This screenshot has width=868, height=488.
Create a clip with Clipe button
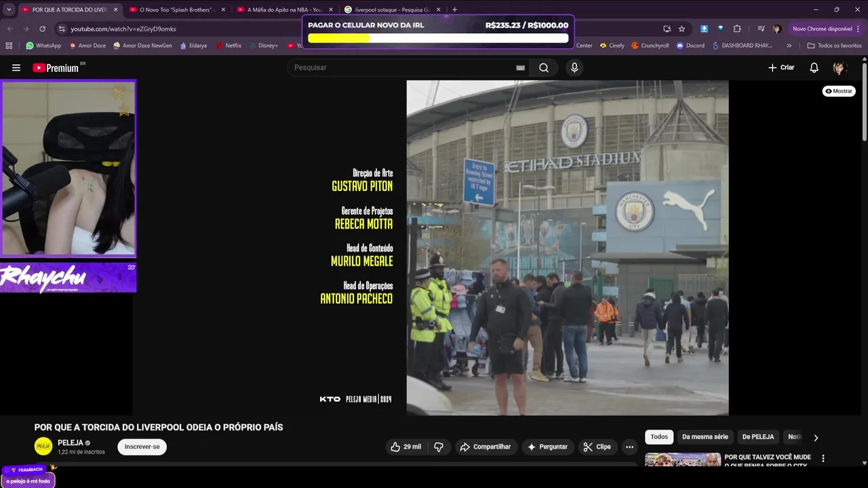(x=597, y=447)
